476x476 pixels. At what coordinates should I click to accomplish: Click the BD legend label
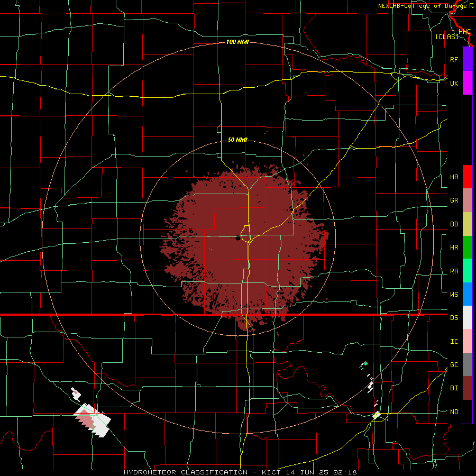tap(454, 224)
